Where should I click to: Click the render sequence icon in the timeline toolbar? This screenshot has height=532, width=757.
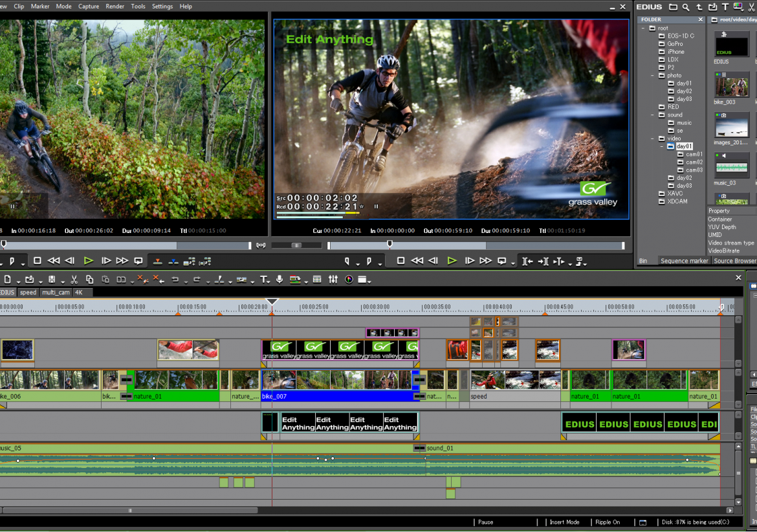(294, 280)
